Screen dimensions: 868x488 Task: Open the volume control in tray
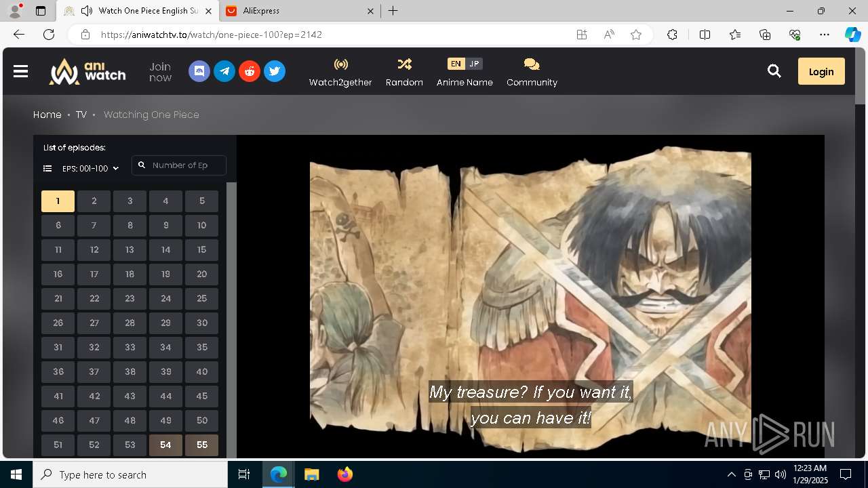781,474
